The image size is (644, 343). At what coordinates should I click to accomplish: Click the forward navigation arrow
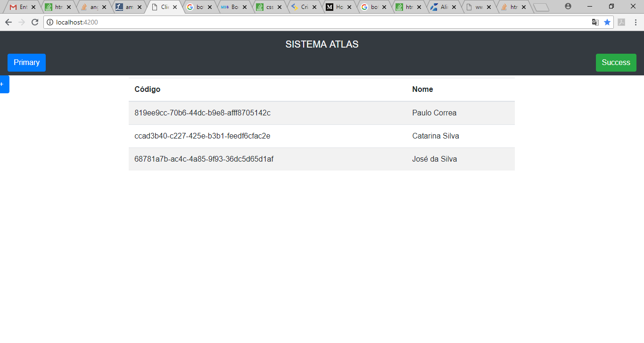[21, 22]
